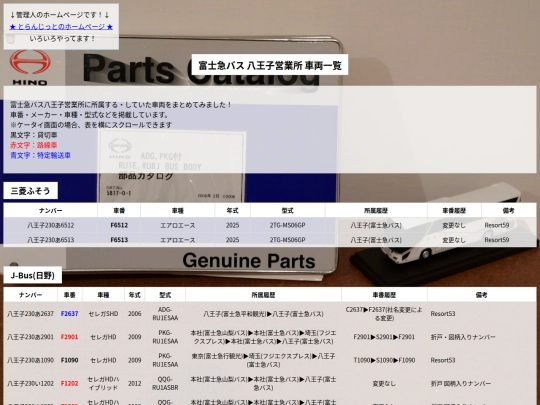Click plate cell 八王子230い1202
The image size is (540, 405).
click(x=31, y=383)
